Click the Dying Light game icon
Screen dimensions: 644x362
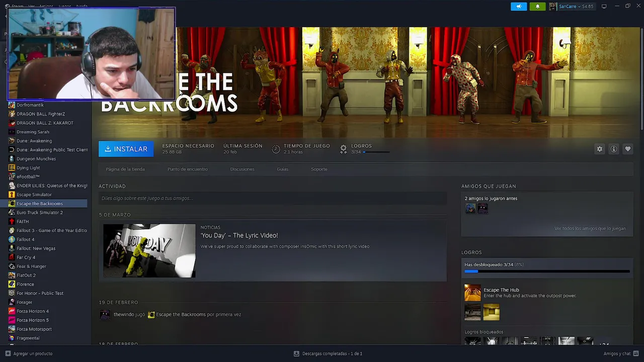pyautogui.click(x=12, y=168)
